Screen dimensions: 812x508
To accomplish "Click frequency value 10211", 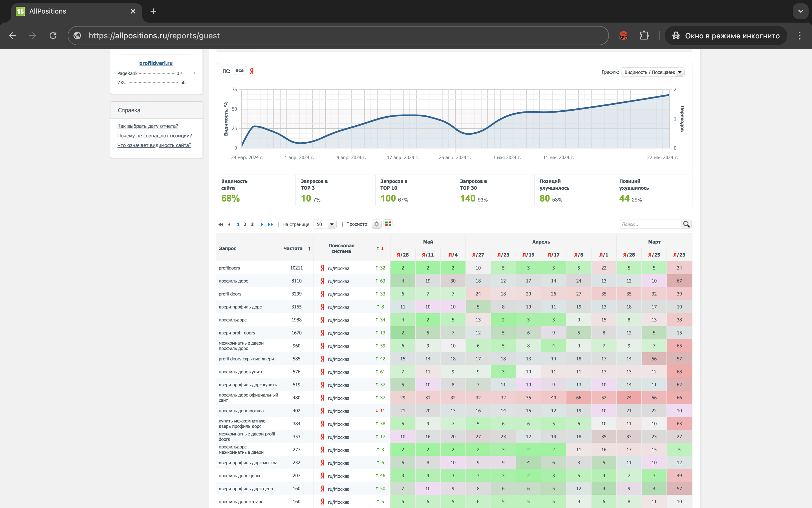I will click(x=297, y=268).
